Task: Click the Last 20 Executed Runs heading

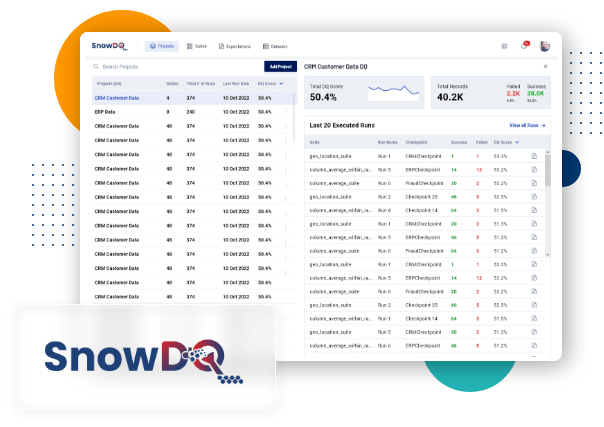Action: 342,126
